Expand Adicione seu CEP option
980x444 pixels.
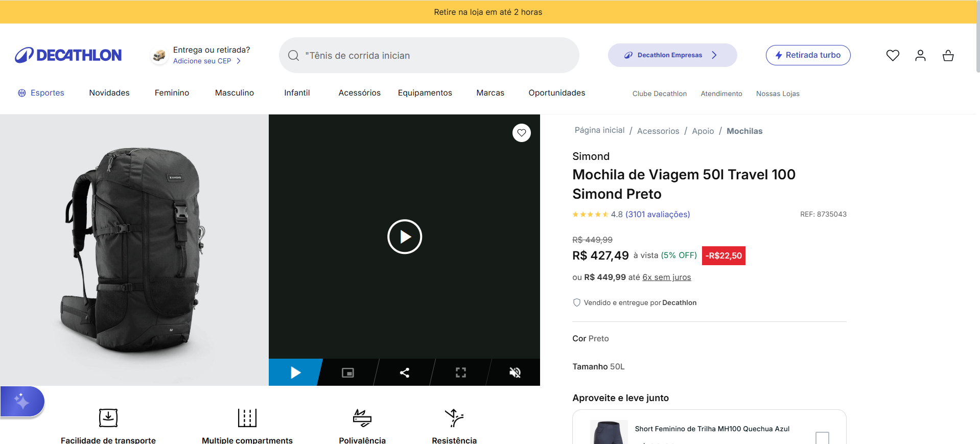(x=207, y=61)
